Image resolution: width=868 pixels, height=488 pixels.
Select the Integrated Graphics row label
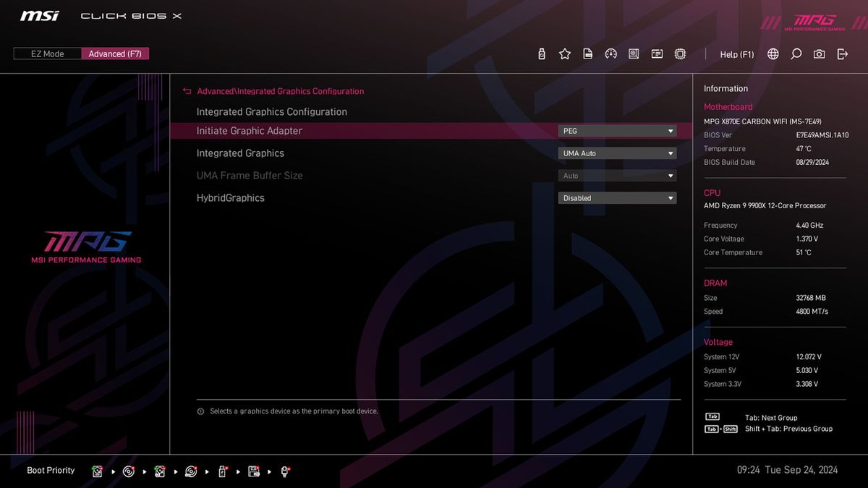click(240, 153)
